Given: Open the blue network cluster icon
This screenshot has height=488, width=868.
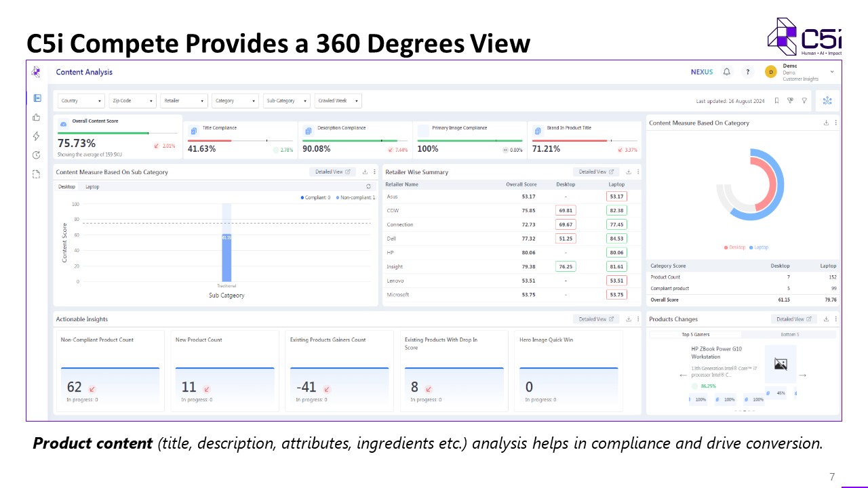Looking at the screenshot, I should pyautogui.click(x=827, y=100).
